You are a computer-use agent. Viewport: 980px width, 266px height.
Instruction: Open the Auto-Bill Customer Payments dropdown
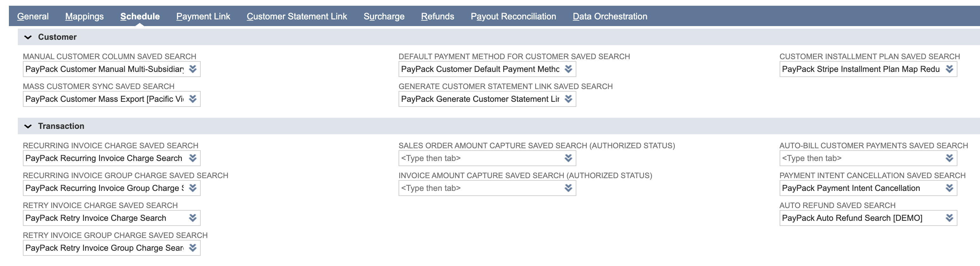950,158
